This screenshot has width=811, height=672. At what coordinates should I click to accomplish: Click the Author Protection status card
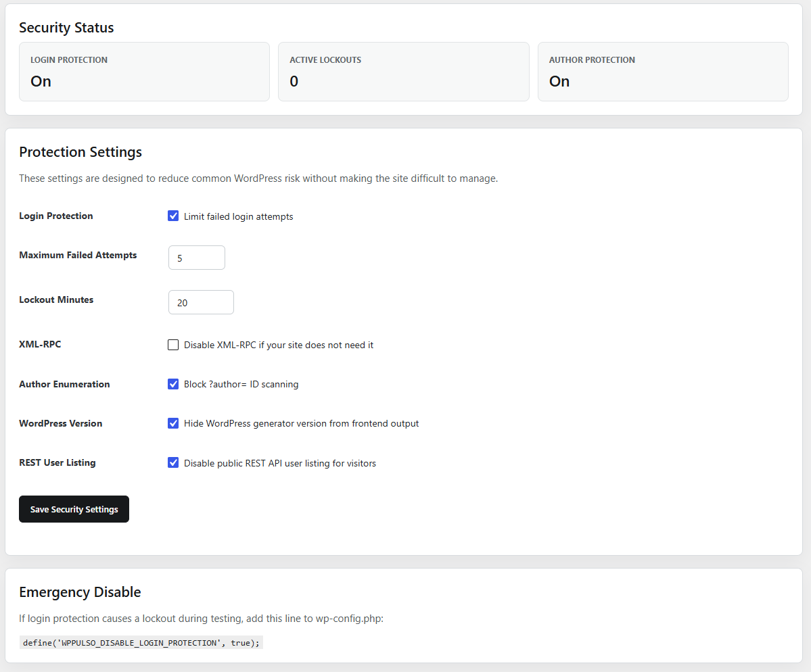click(663, 72)
